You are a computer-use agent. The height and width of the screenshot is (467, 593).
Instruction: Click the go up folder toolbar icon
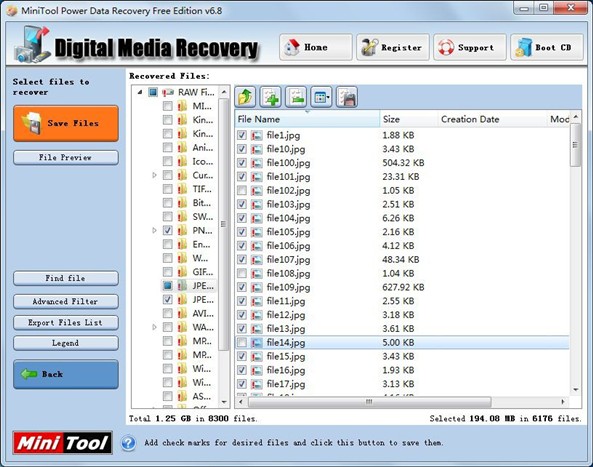pyautogui.click(x=245, y=97)
